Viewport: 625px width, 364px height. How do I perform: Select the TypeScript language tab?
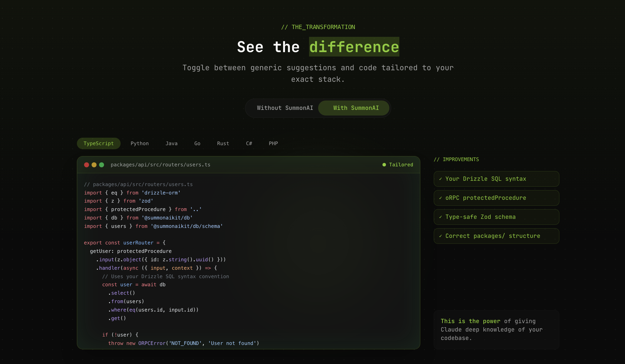click(98, 144)
